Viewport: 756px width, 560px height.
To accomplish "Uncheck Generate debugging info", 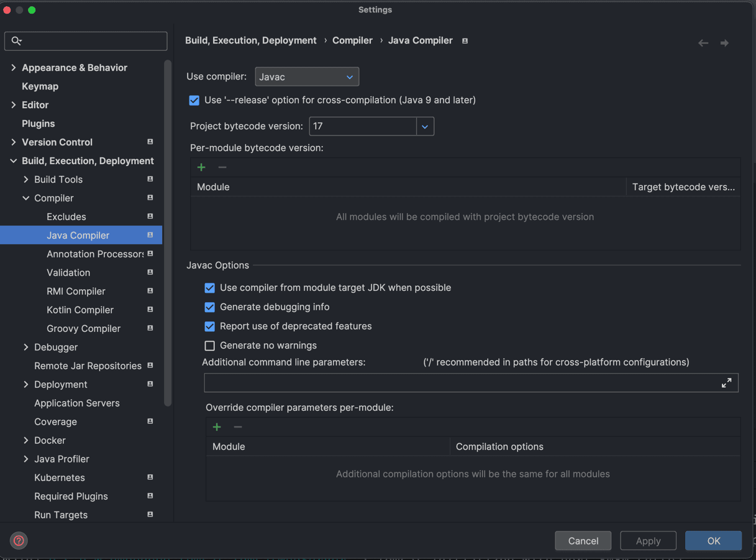I will 210,307.
